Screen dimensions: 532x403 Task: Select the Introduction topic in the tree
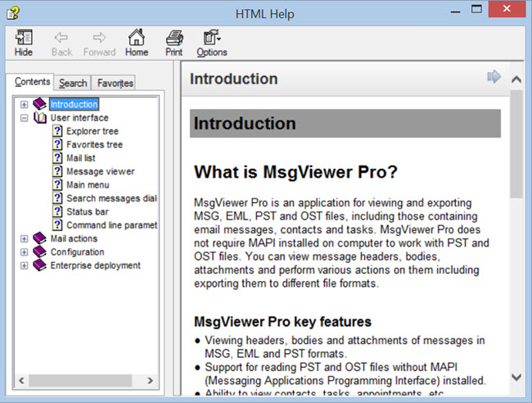coord(74,104)
